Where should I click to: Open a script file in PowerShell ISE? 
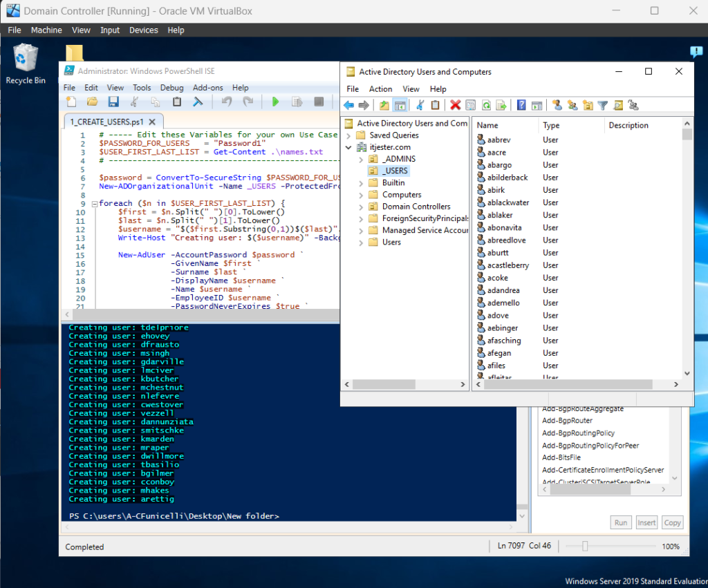(92, 102)
